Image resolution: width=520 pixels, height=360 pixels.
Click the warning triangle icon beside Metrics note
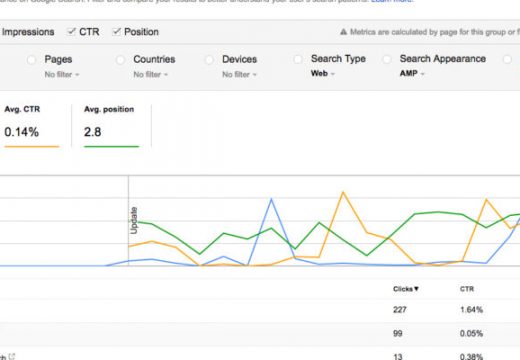(343, 32)
